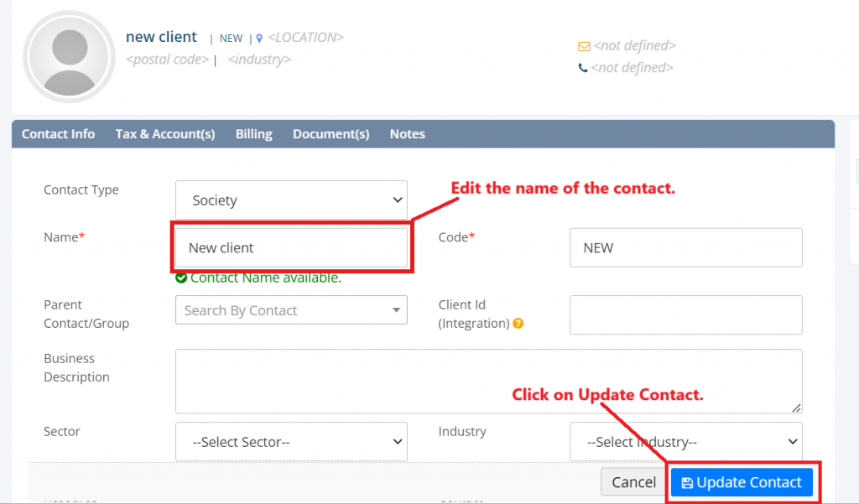Click the Client Id (Integration) input box

tap(685, 314)
